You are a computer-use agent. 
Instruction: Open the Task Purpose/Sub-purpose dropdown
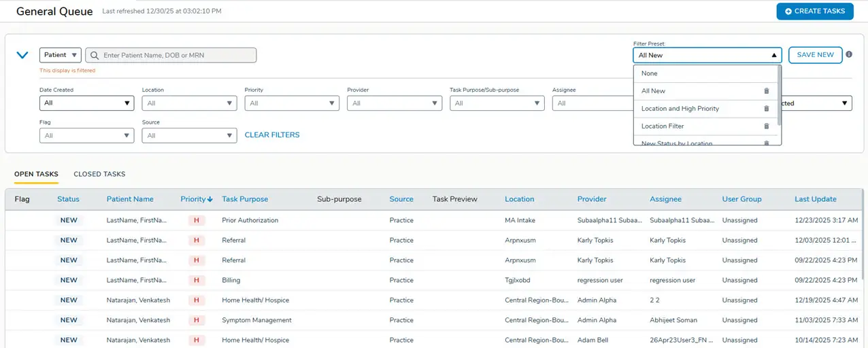pos(497,103)
